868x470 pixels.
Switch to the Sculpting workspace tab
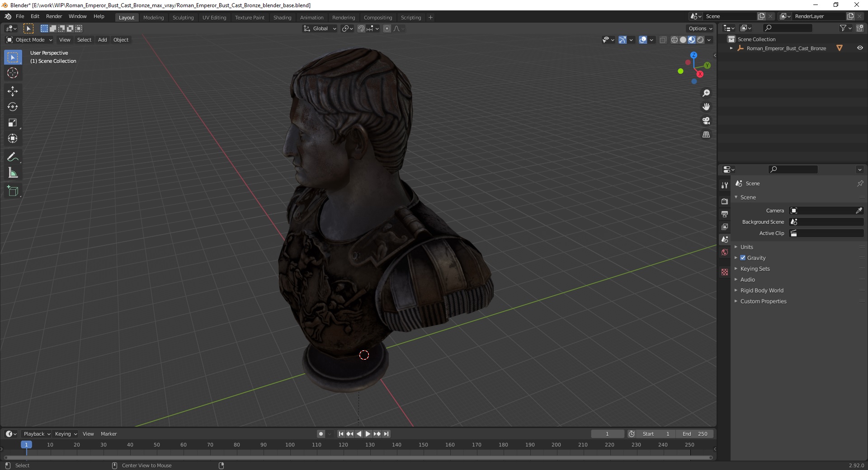pyautogui.click(x=183, y=18)
